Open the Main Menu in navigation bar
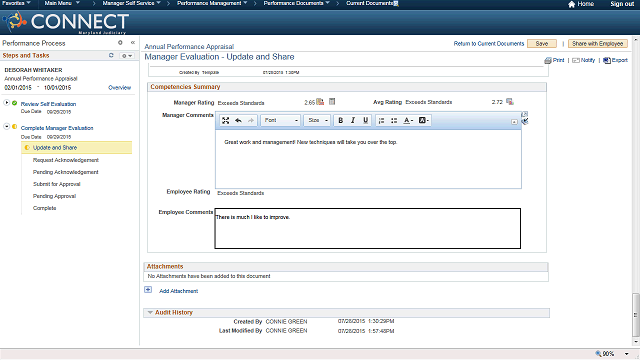The width and height of the screenshot is (640, 360). click(62, 3)
